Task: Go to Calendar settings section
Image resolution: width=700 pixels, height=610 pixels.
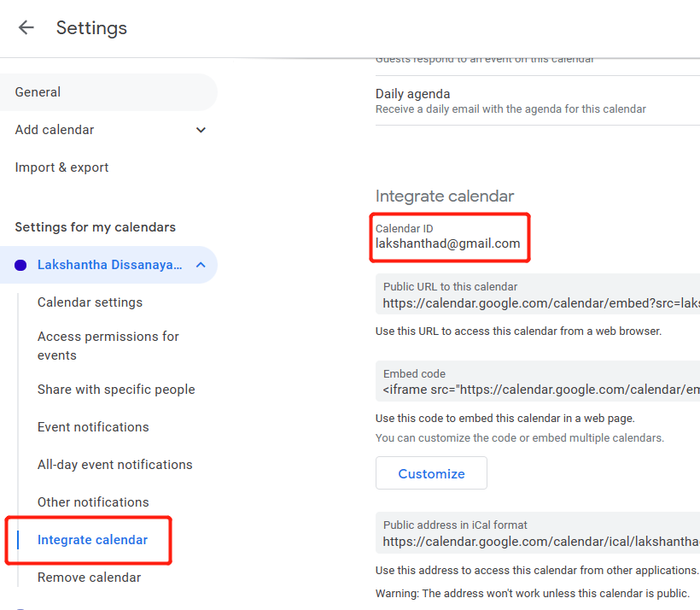Action: pyautogui.click(x=90, y=302)
